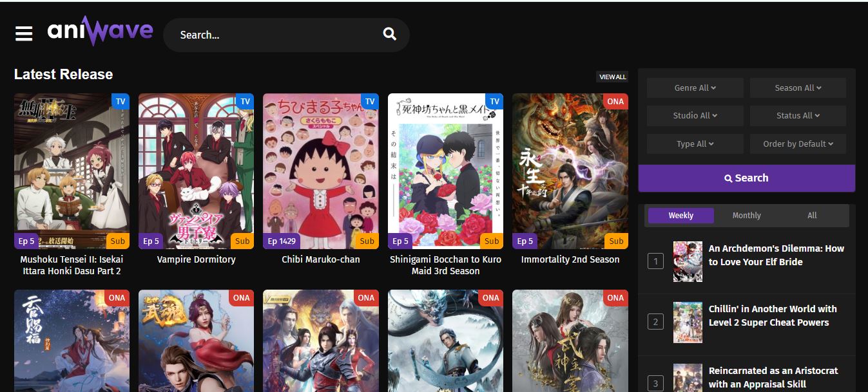Open Mushoku Tensei II poster thumbnail

[x=72, y=171]
